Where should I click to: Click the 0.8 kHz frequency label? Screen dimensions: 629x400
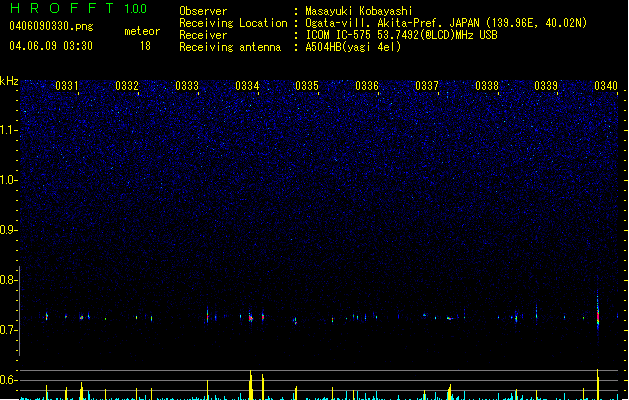click(8, 280)
